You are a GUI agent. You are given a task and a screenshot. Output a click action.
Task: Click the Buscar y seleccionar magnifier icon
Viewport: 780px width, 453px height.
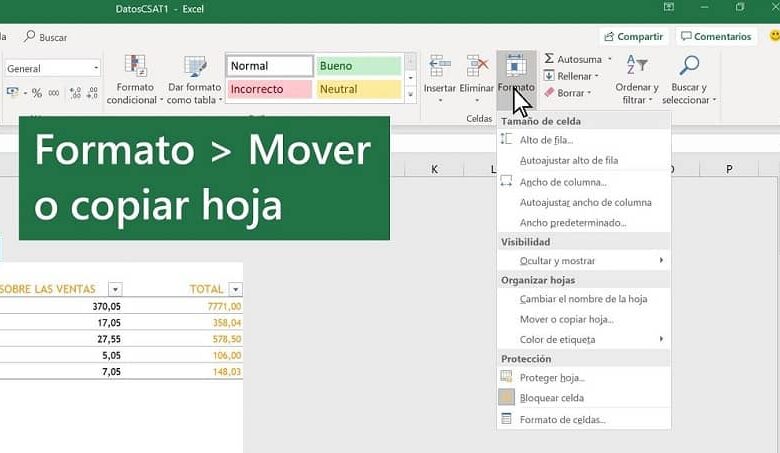(689, 65)
